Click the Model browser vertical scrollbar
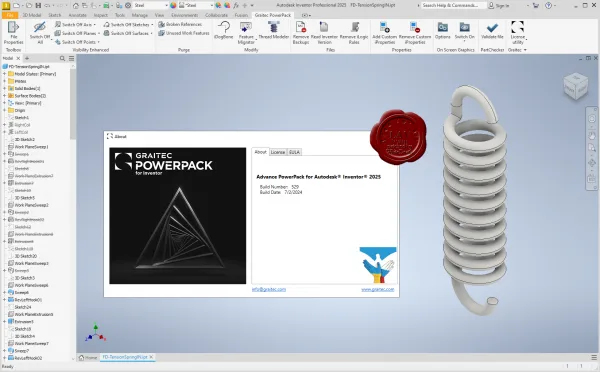The width and height of the screenshot is (600, 372). pyautogui.click(x=73, y=103)
